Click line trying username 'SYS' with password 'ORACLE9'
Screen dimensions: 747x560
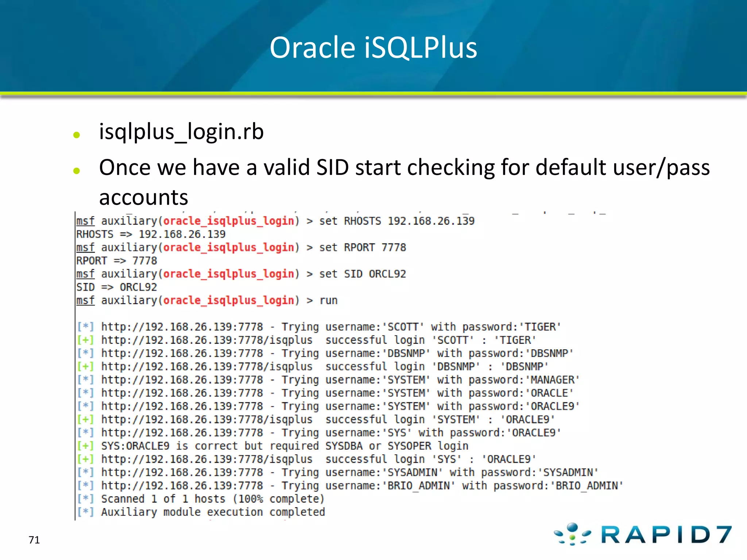(319, 433)
